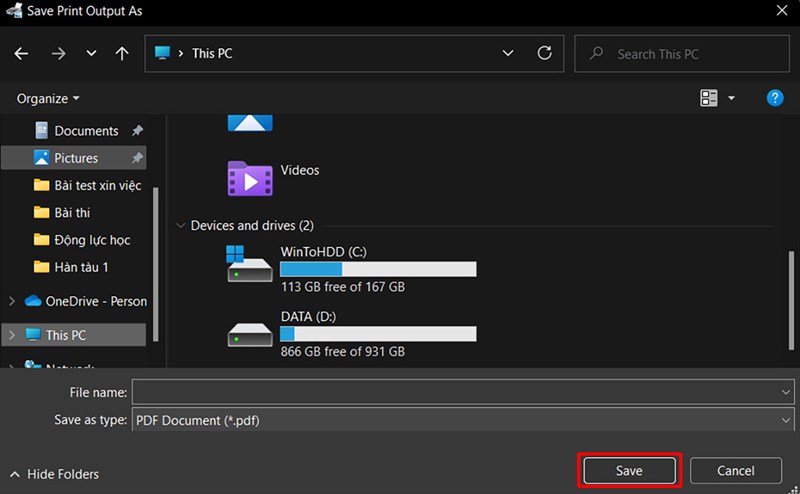This screenshot has height=494, width=800.
Task: Select the DATA (D:) drive name
Action: tap(308, 316)
